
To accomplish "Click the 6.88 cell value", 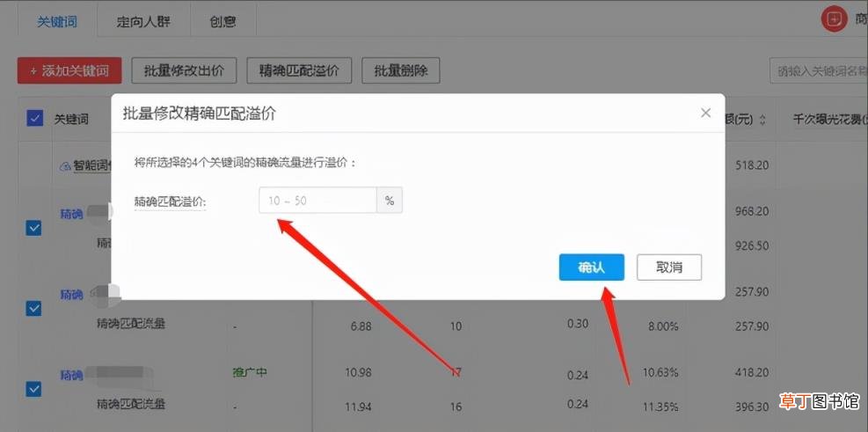I will point(361,326).
